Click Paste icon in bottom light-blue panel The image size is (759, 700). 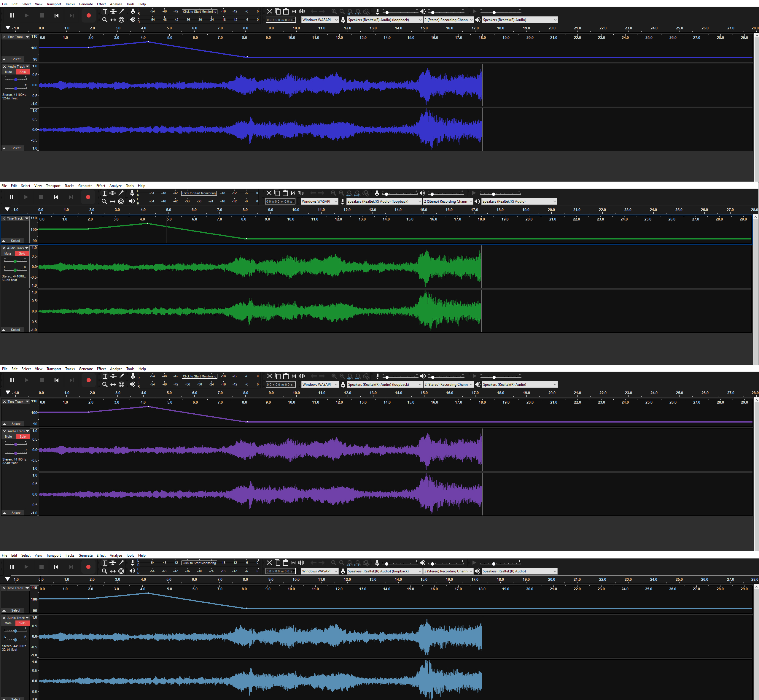tap(285, 563)
